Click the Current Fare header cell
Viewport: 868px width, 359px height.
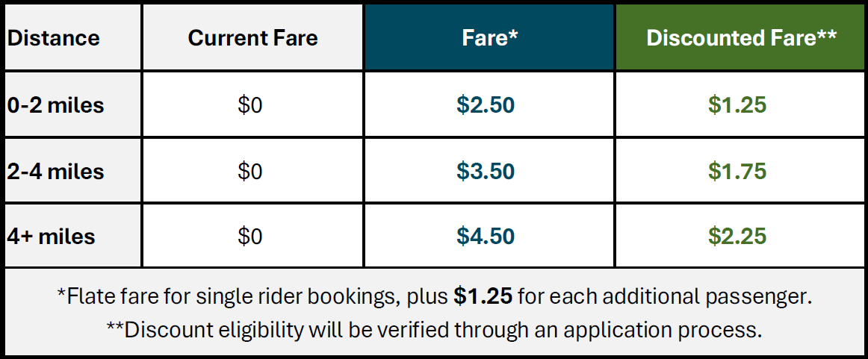coord(252,38)
